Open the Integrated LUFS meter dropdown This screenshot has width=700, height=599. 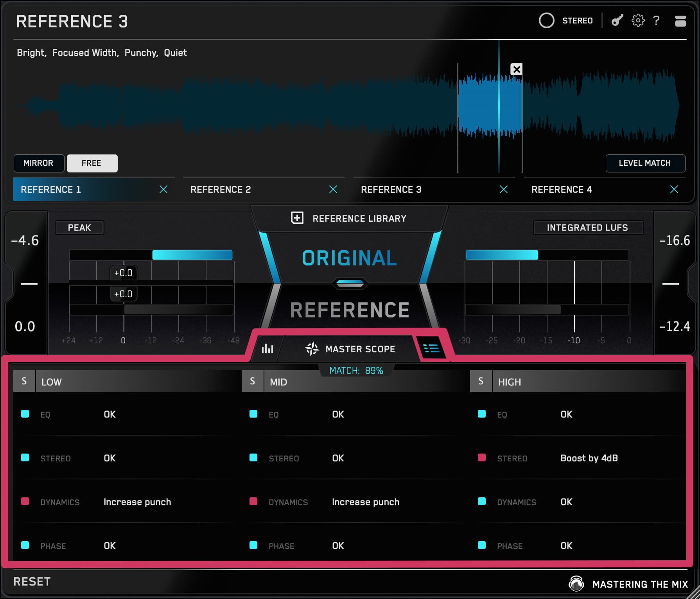(x=587, y=228)
